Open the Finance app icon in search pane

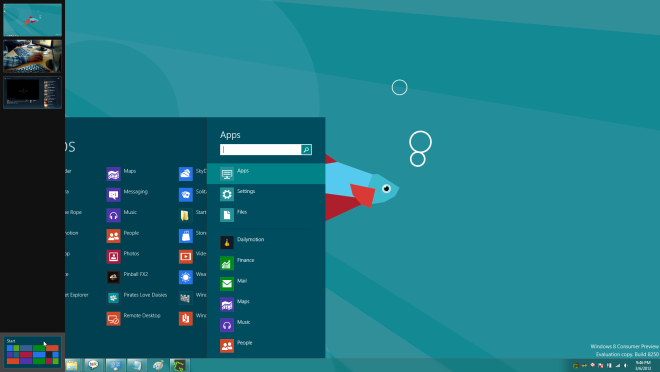click(x=227, y=263)
